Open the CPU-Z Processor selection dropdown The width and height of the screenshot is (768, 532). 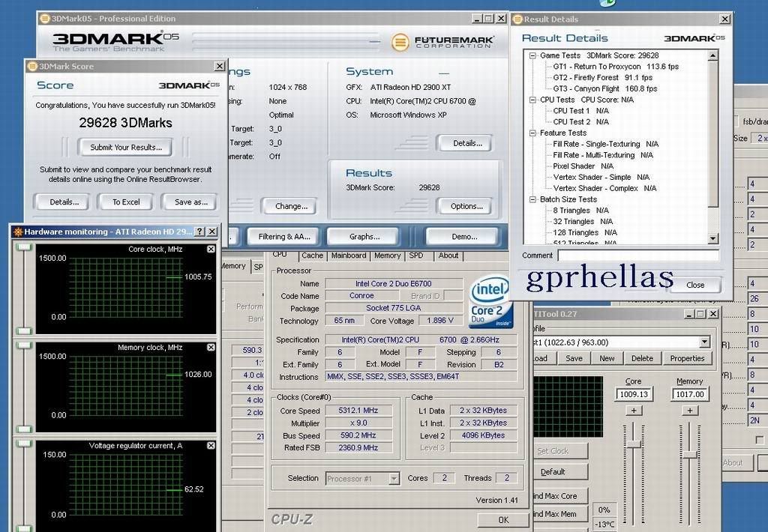[394, 479]
